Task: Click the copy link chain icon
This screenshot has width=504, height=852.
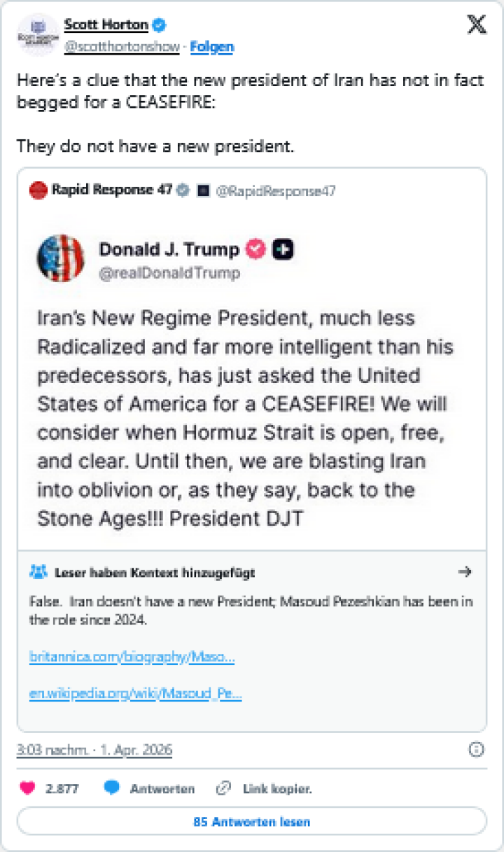Action: [224, 788]
